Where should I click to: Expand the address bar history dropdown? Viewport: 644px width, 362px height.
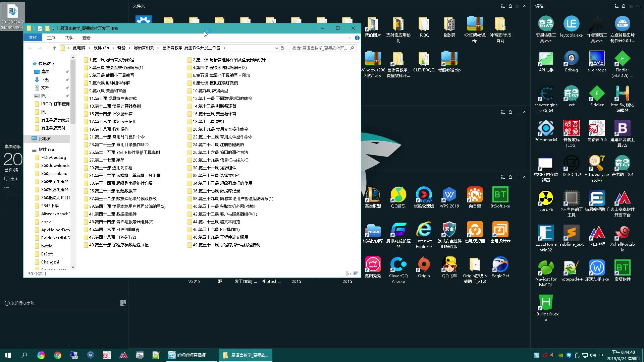(276, 48)
